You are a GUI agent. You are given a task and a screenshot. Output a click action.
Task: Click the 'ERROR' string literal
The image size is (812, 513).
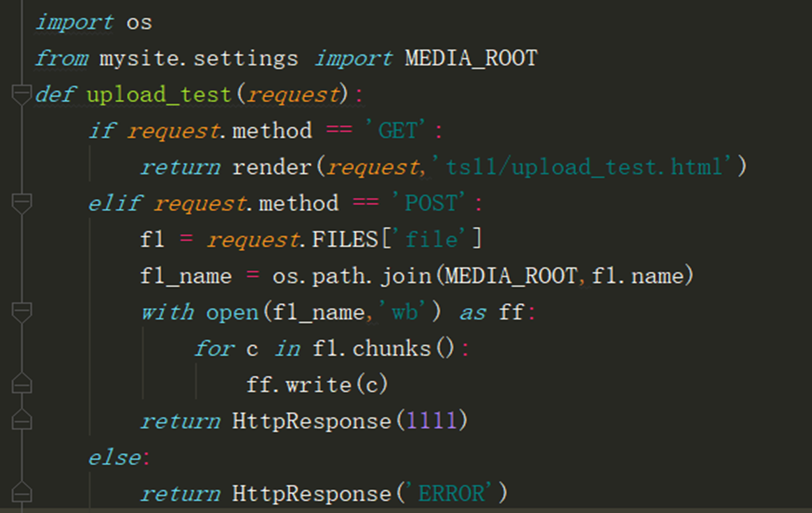451,493
